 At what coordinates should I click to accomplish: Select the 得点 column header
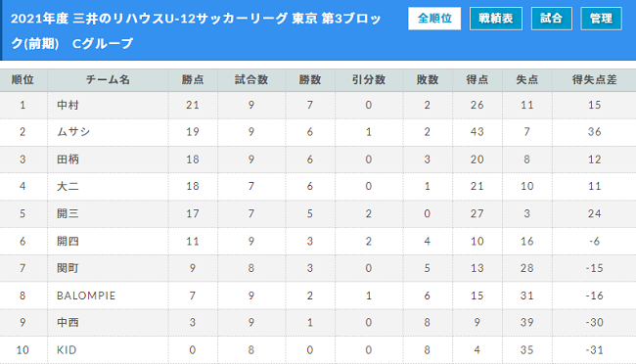[x=477, y=80]
